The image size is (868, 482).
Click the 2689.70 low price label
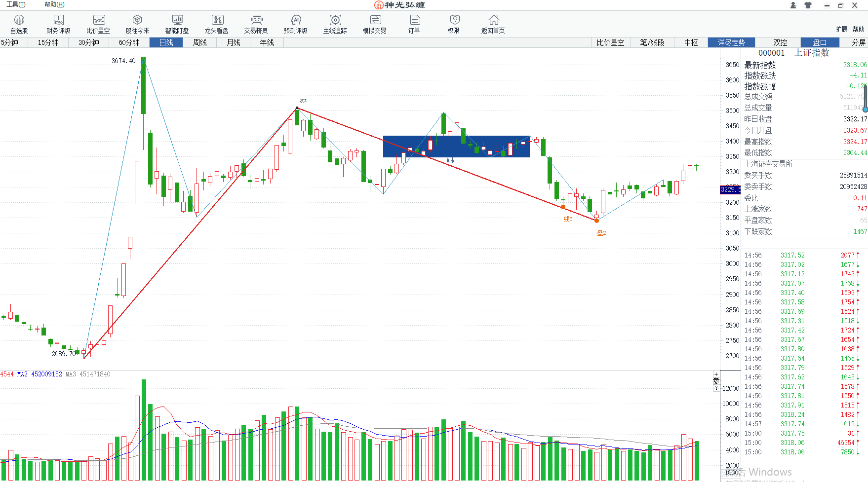pos(64,354)
